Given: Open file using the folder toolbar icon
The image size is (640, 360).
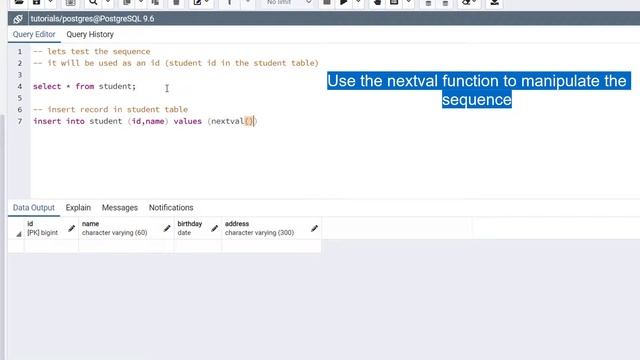Looking at the screenshot, I should (19, 2).
